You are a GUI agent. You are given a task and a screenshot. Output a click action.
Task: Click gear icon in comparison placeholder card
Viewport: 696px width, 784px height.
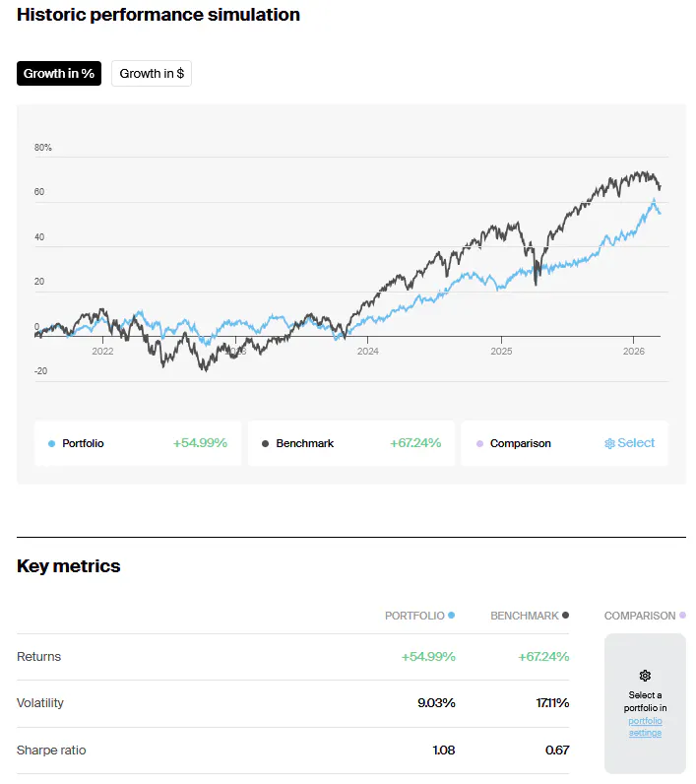click(x=645, y=676)
